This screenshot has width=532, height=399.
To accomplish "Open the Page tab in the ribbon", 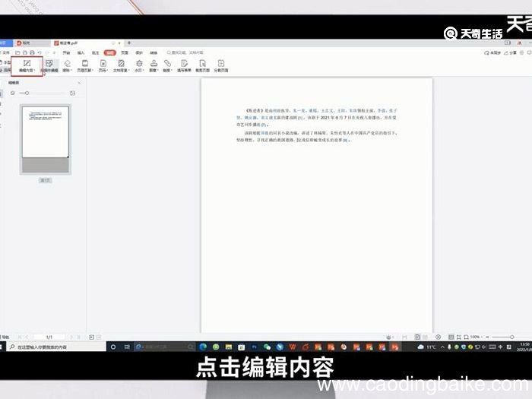I will 125,52.
